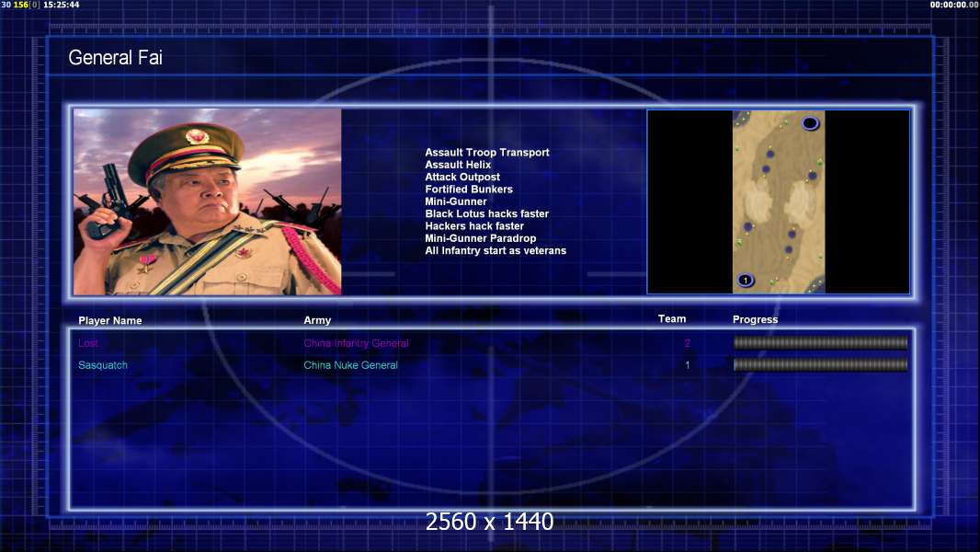
Task: Click the yellow 156 counter at top
Action: (20, 5)
